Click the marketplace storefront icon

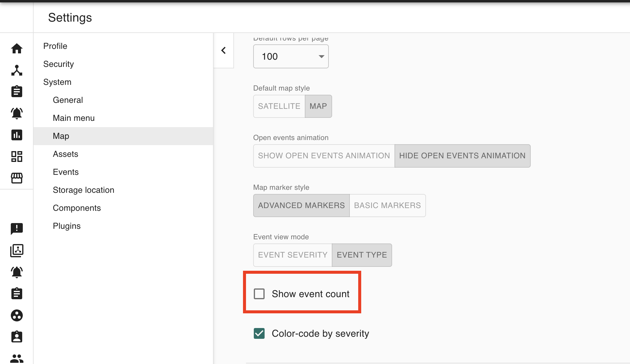[x=17, y=178]
